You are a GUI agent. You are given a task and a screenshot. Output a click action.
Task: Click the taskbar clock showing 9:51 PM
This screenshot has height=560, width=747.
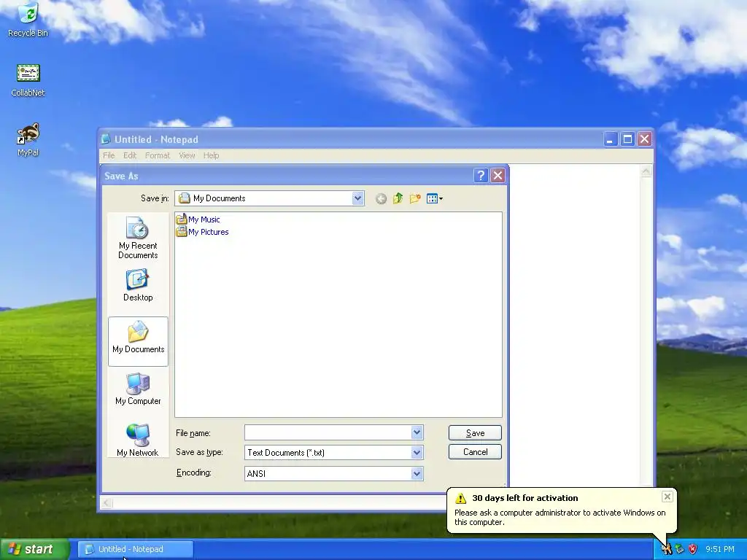pyautogui.click(x=720, y=549)
